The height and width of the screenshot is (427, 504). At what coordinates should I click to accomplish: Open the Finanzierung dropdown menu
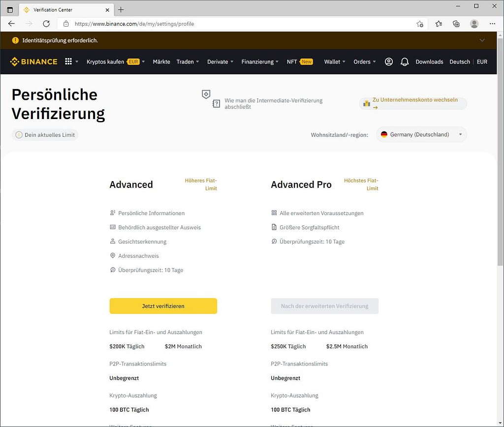click(x=260, y=61)
